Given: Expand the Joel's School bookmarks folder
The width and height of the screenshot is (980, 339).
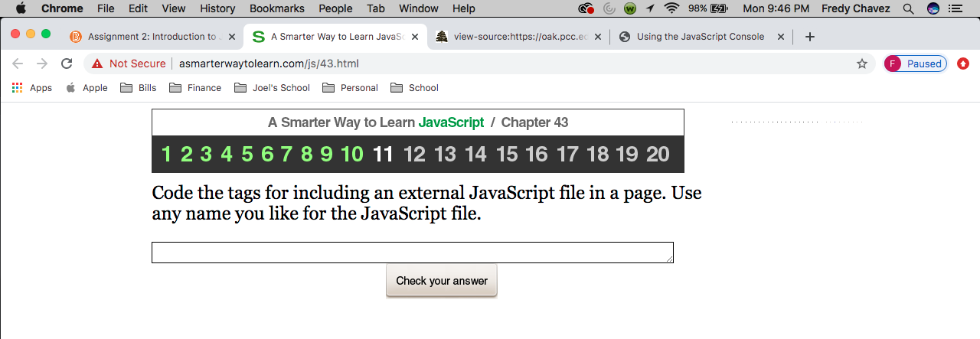Looking at the screenshot, I should click(x=272, y=88).
